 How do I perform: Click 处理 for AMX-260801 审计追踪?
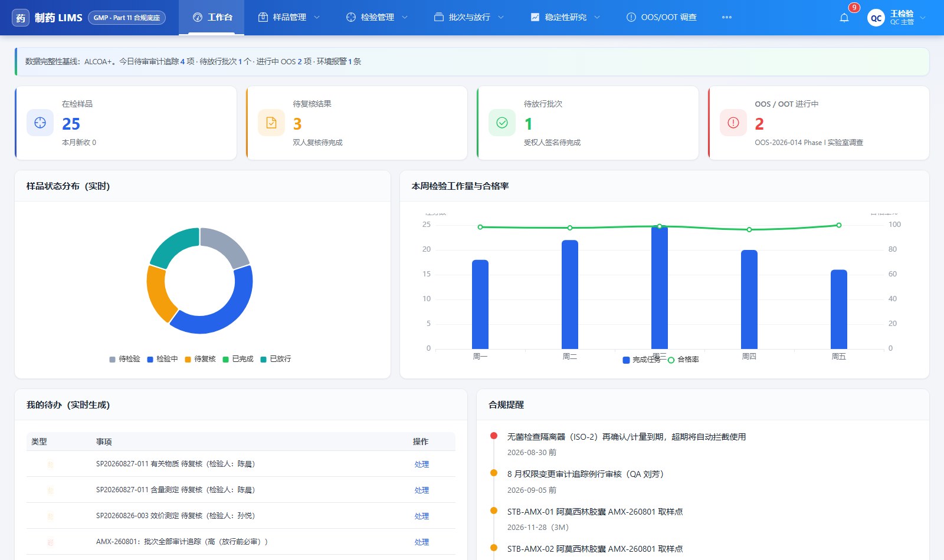(x=421, y=542)
